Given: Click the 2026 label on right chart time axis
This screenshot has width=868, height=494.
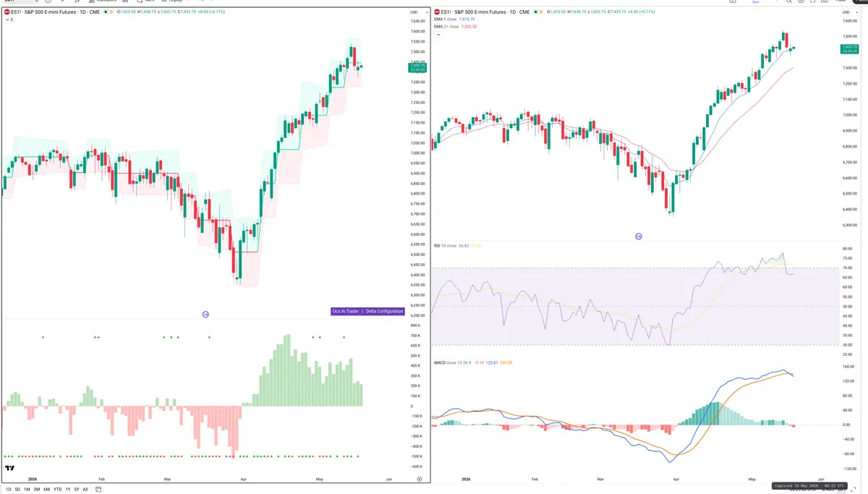Looking at the screenshot, I should coord(465,479).
